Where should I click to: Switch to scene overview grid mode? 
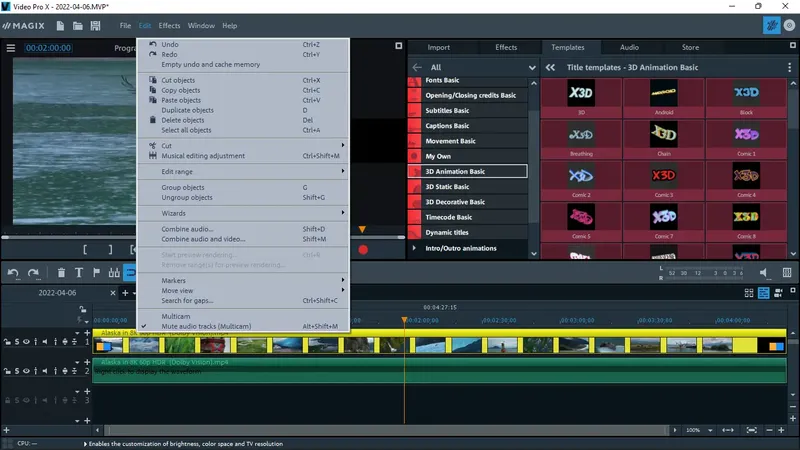click(749, 293)
